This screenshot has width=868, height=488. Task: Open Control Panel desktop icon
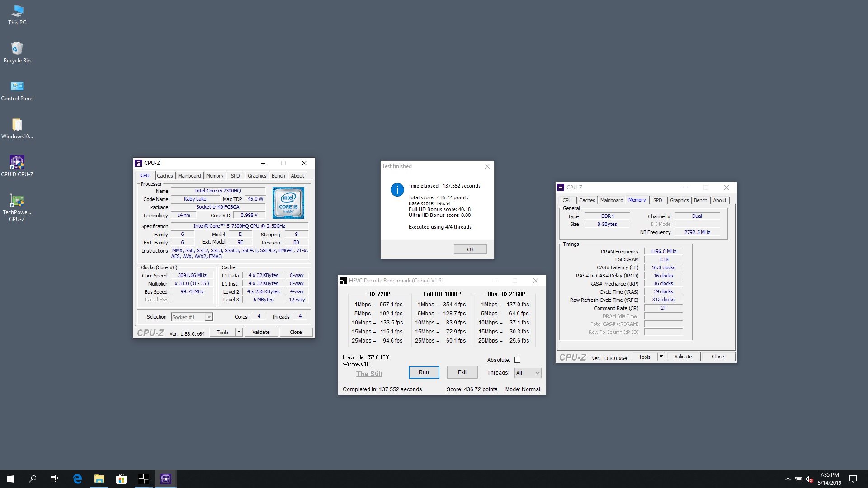tap(17, 90)
